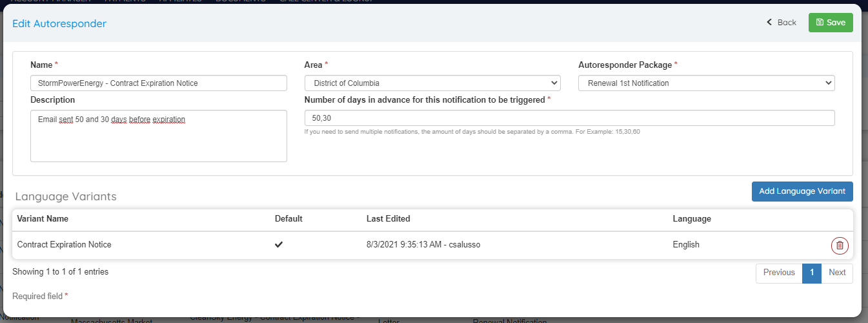Sort by Last Edited column header

coord(389,219)
